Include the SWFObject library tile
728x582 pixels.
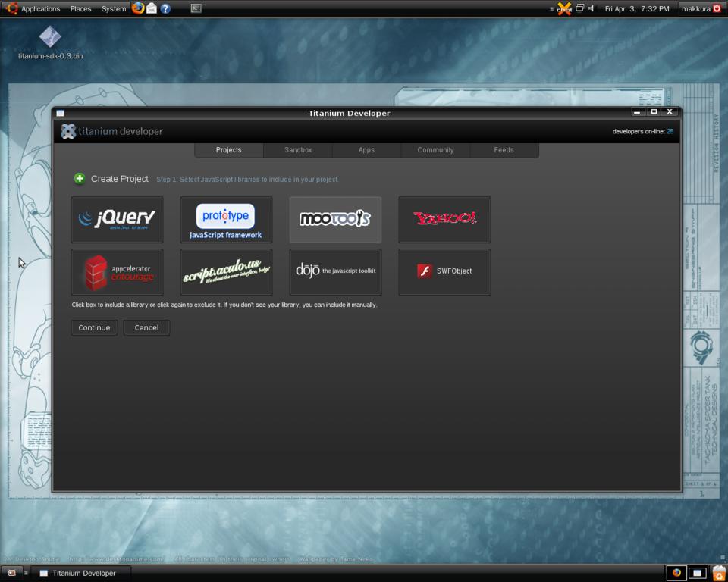pos(444,271)
